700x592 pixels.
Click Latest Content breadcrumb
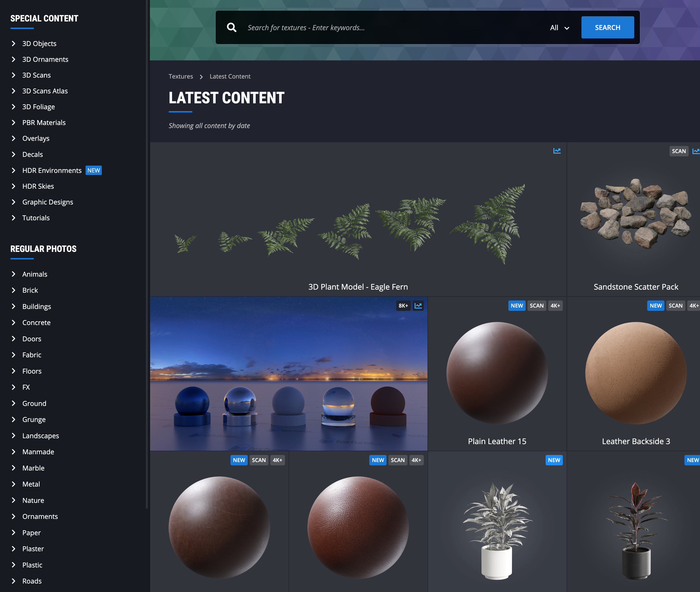(230, 76)
